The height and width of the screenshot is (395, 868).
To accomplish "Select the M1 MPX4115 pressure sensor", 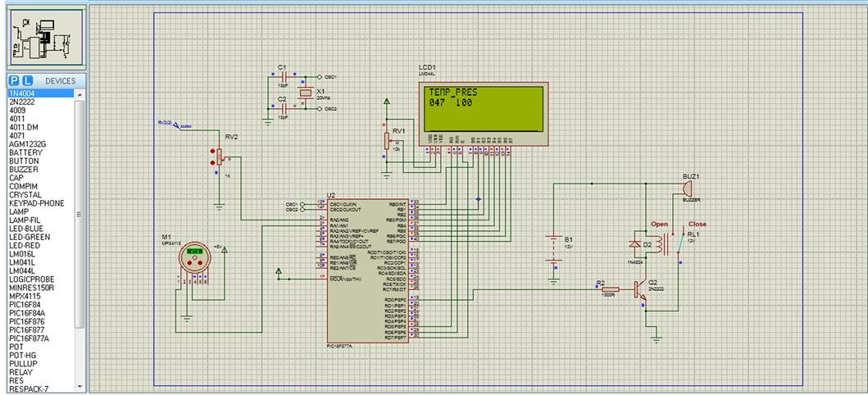I will tap(195, 258).
